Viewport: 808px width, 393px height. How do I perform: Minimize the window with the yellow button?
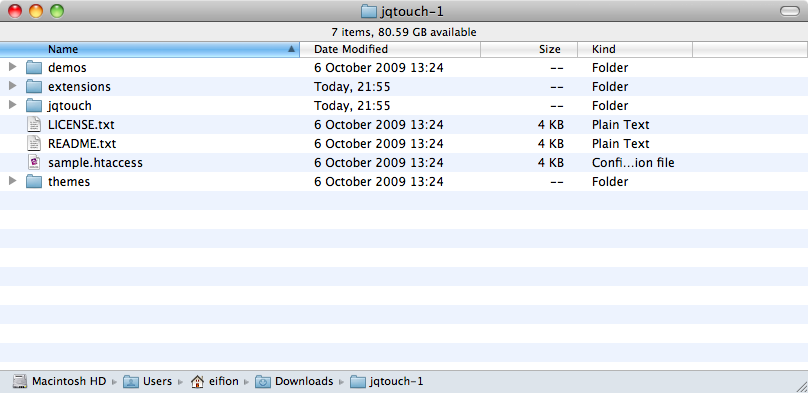pos(36,11)
